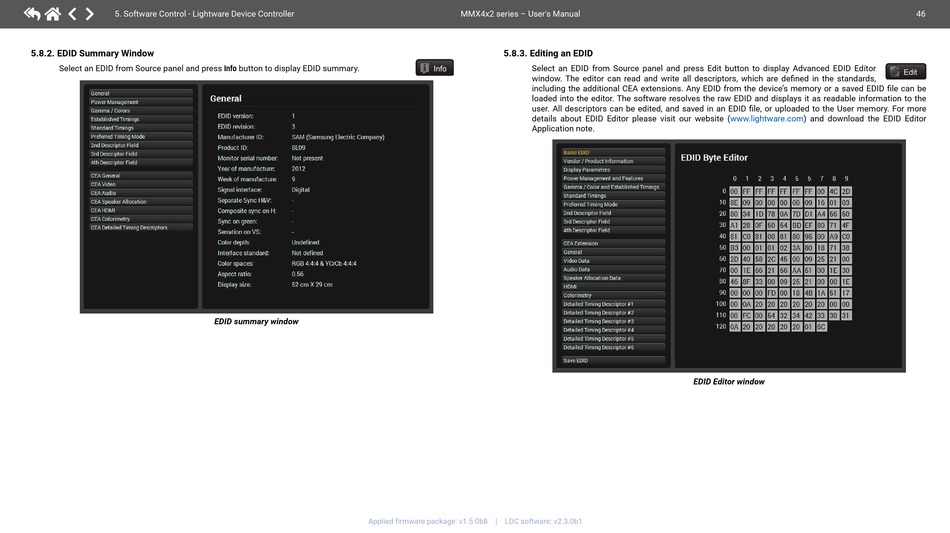Click Save EDID in the Editor window
This screenshot has height=533, width=950.
pos(613,360)
